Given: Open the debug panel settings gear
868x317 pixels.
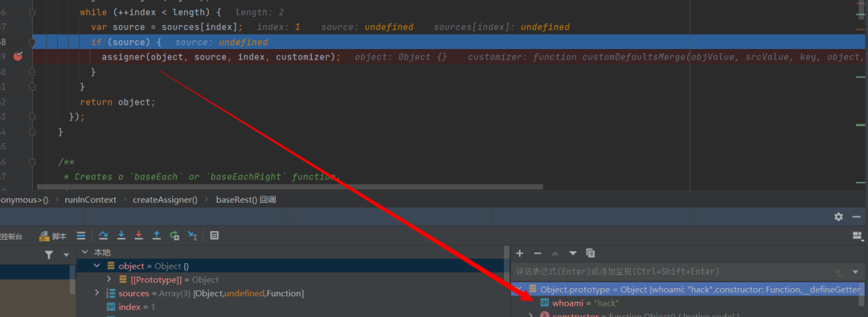Looking at the screenshot, I should pos(838,216).
